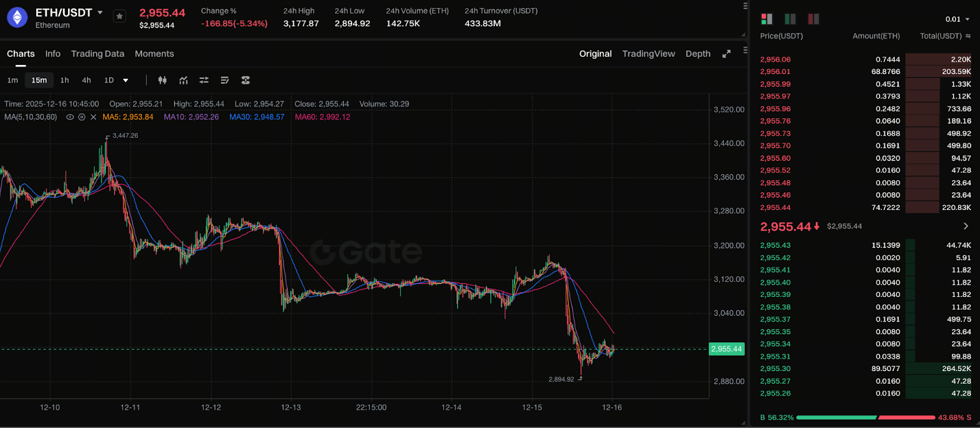
Task: Open the chart settings sliders icon
Action: coord(204,80)
